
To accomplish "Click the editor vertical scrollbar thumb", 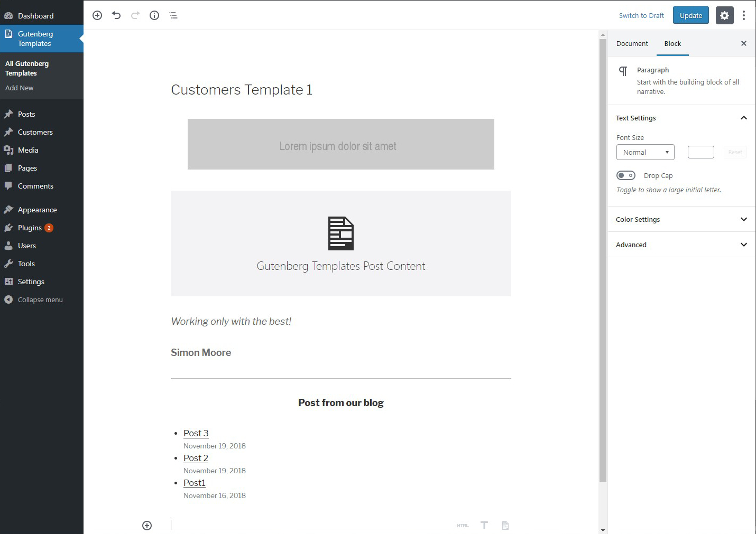I will click(603, 260).
